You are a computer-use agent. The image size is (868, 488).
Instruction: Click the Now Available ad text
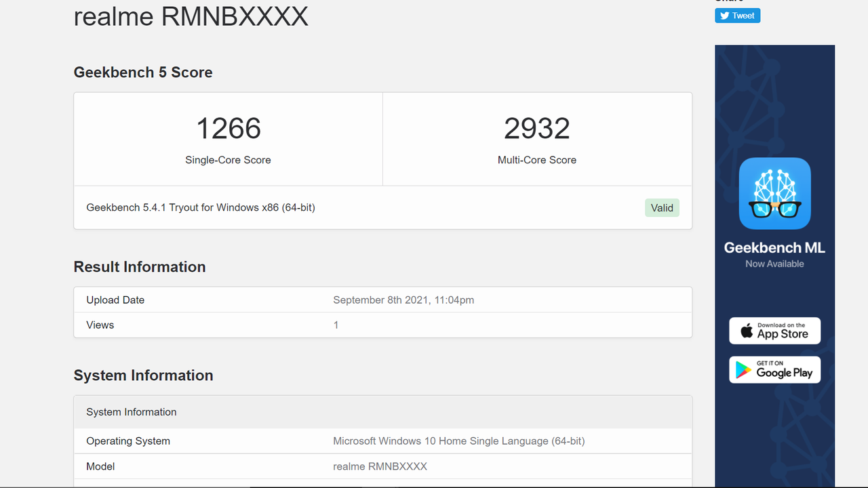[x=774, y=264]
